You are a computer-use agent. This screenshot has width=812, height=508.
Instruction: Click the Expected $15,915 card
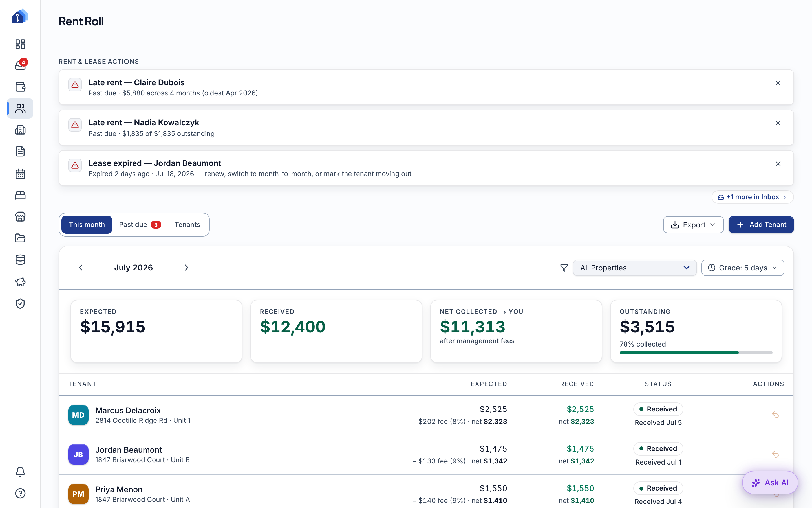156,331
